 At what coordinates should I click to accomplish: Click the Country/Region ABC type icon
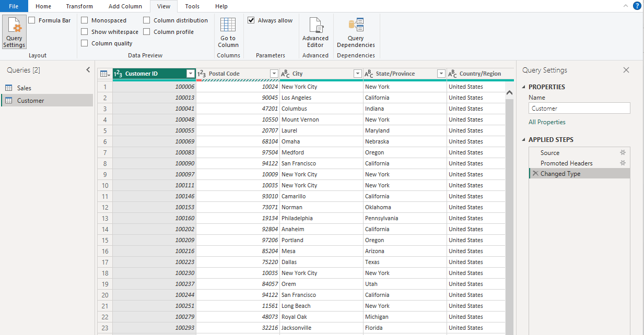[x=452, y=74]
